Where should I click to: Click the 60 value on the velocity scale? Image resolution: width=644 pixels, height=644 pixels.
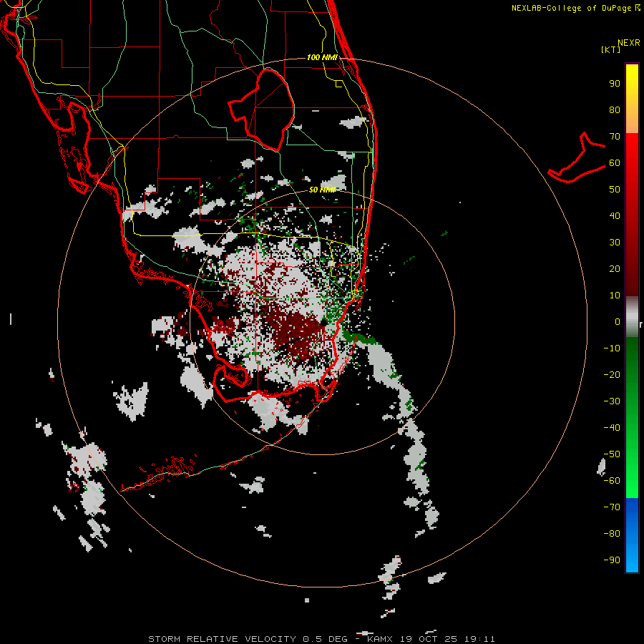click(x=615, y=163)
